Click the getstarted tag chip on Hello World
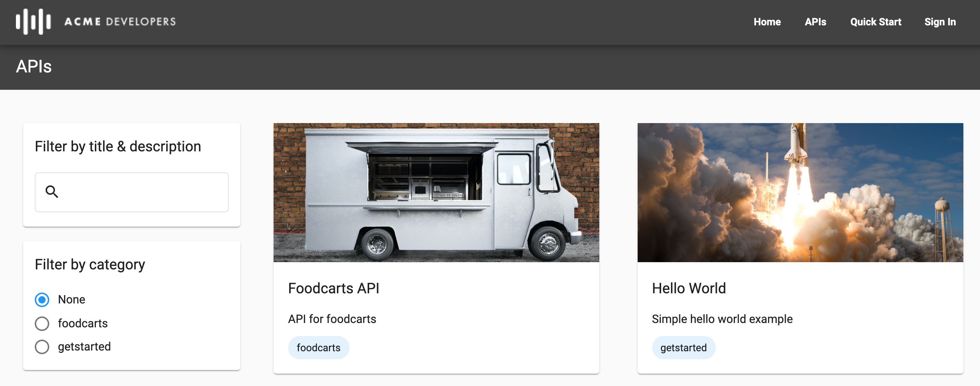The height and width of the screenshot is (386, 980). pos(683,347)
